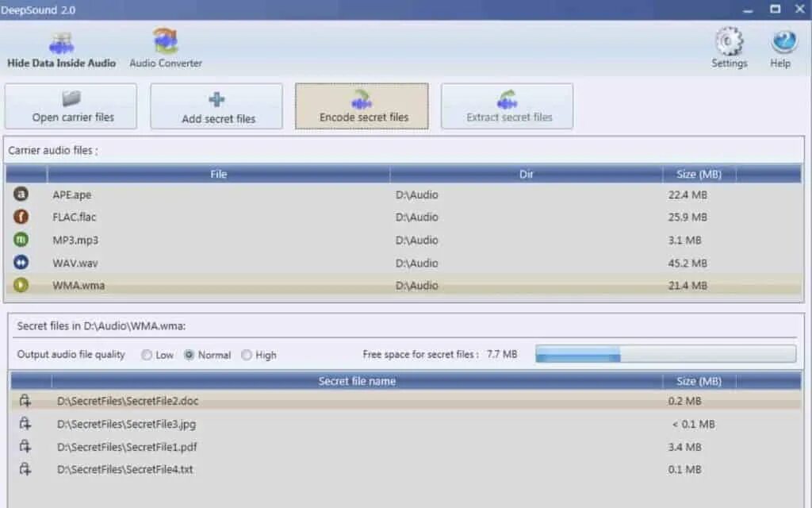Switch to Audio Converter
The image size is (812, 508).
pyautogui.click(x=166, y=48)
